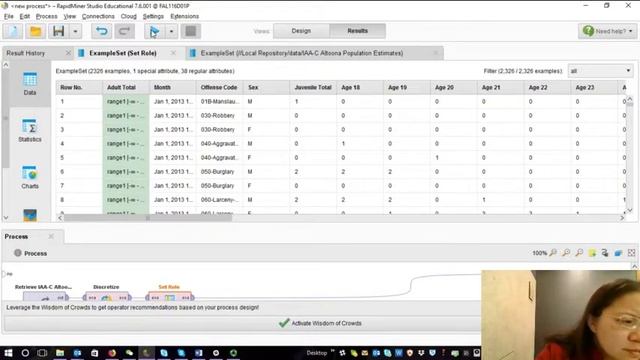This screenshot has width=640, height=360.
Task: Select the Discretize operator
Action: pyautogui.click(x=107, y=297)
